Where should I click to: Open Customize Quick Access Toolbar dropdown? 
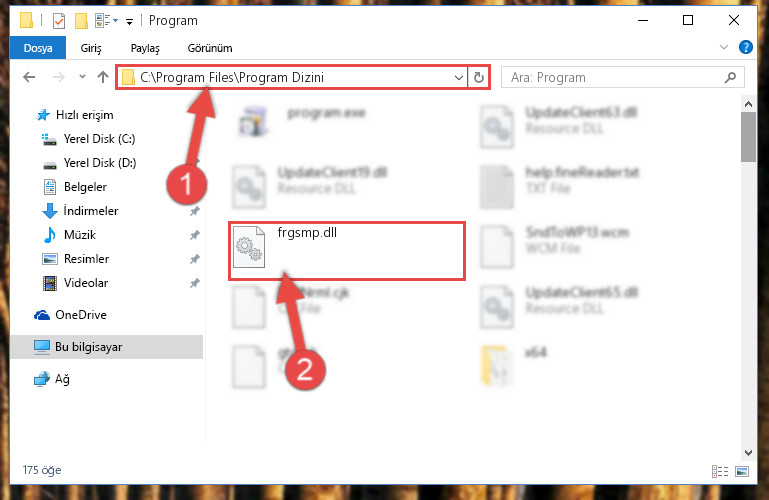pyautogui.click(x=129, y=22)
